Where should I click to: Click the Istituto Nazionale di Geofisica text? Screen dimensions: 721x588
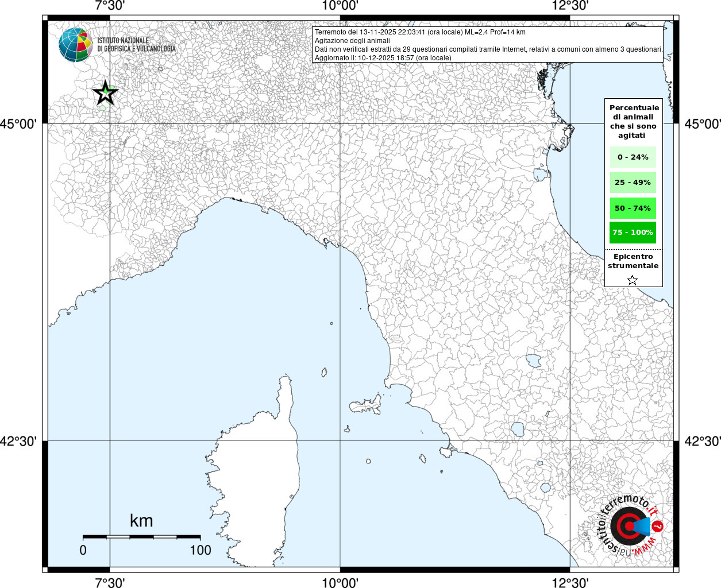[x=137, y=45]
